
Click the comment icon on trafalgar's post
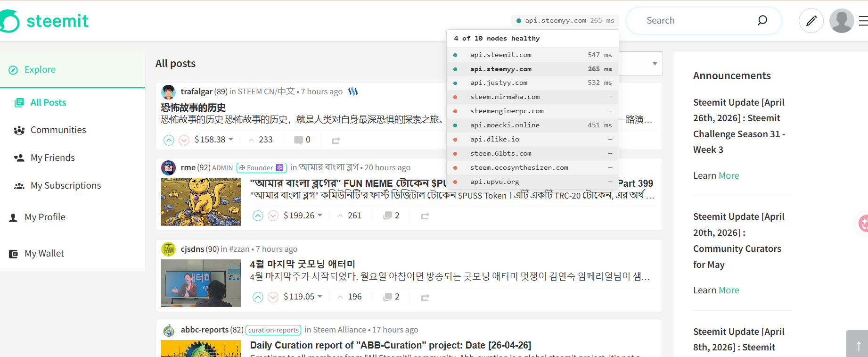298,140
